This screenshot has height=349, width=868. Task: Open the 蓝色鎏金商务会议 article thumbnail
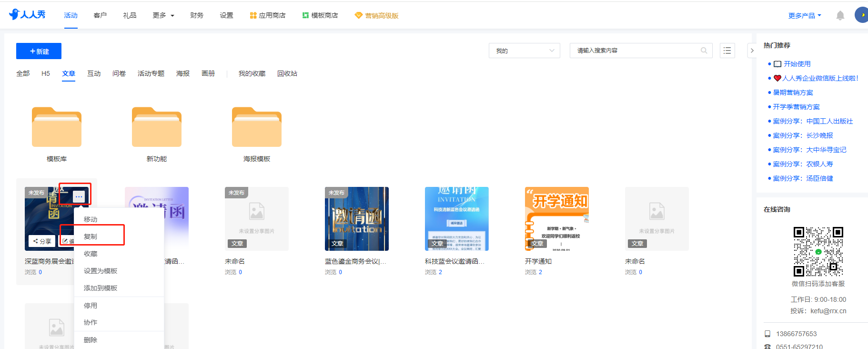tap(357, 219)
